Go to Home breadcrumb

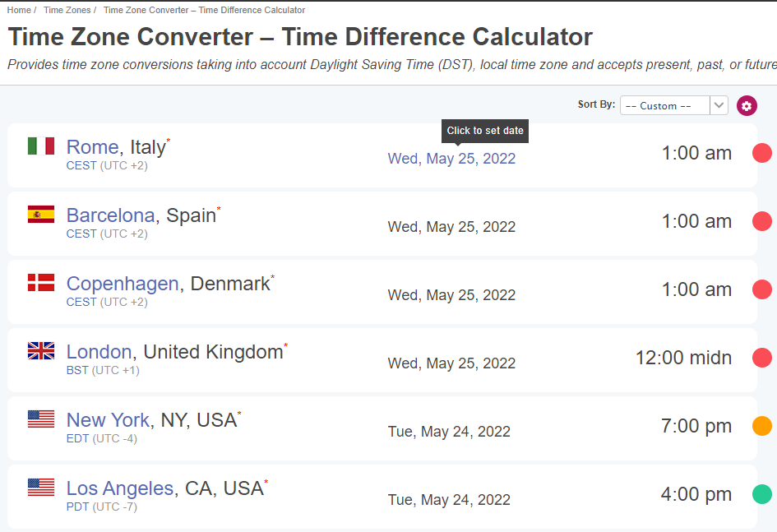(19, 10)
